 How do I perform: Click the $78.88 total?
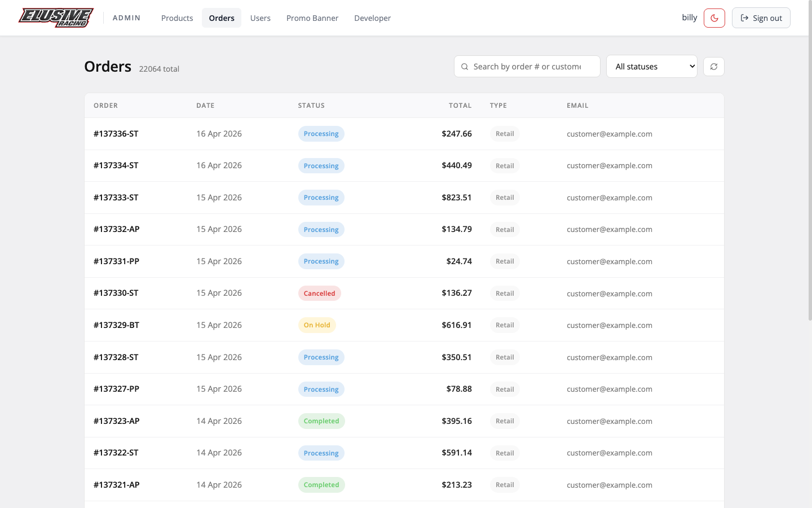tap(459, 389)
